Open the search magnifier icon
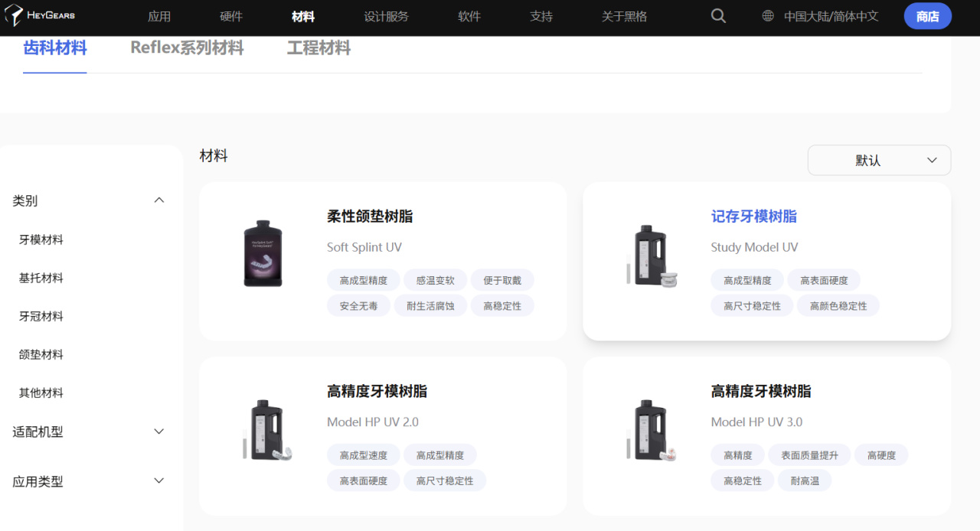 (718, 16)
